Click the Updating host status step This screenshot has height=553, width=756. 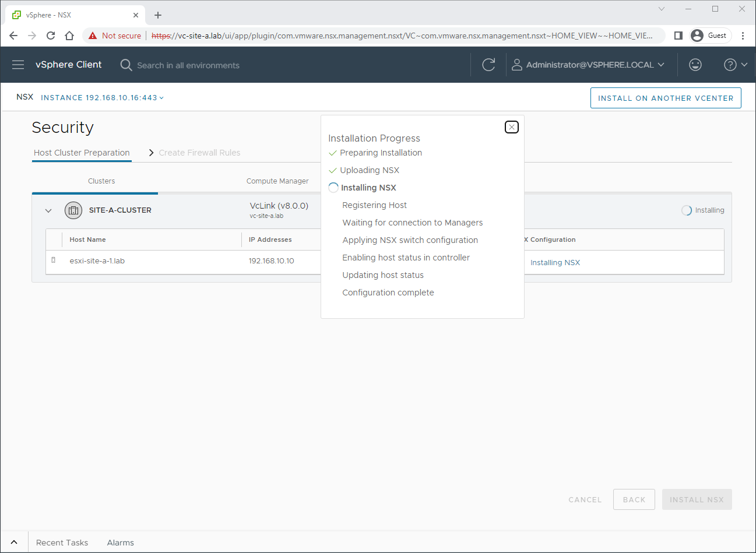383,275
